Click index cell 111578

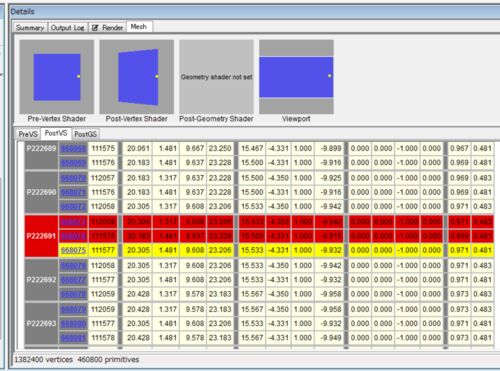coord(103,338)
